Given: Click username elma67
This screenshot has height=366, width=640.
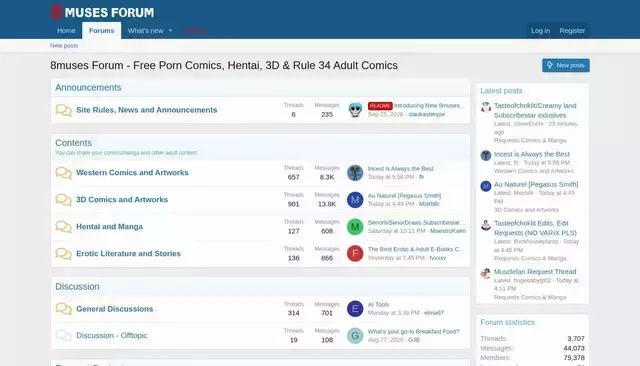Looking at the screenshot, I should 434,313.
